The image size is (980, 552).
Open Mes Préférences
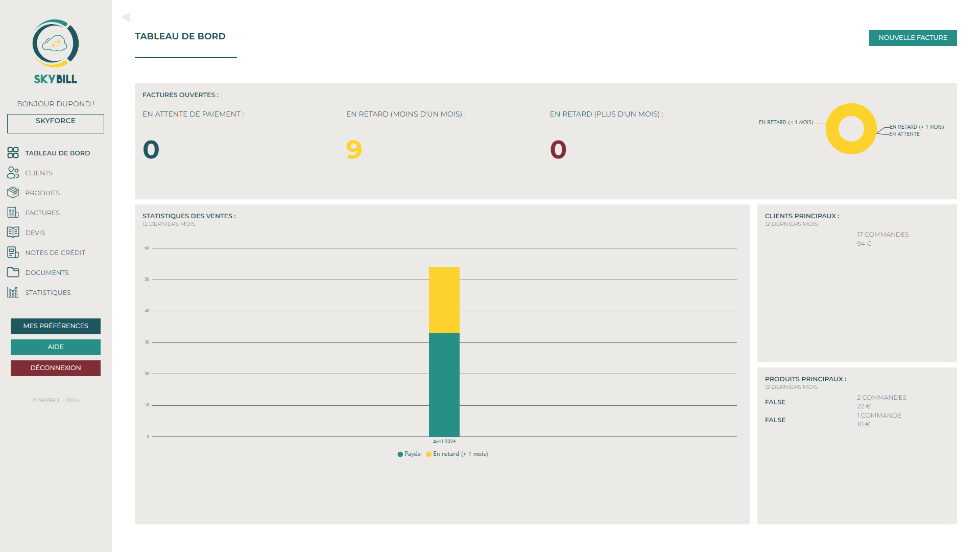coord(56,326)
